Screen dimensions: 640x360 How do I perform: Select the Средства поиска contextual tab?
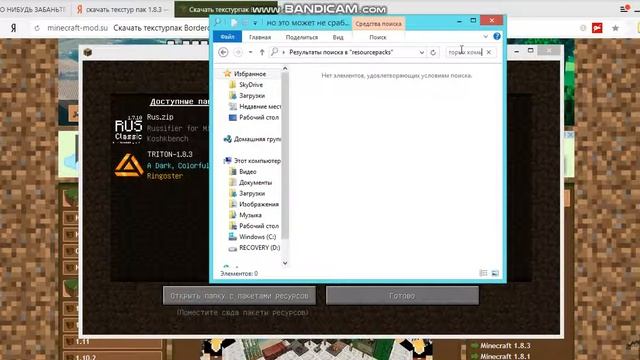378,24
